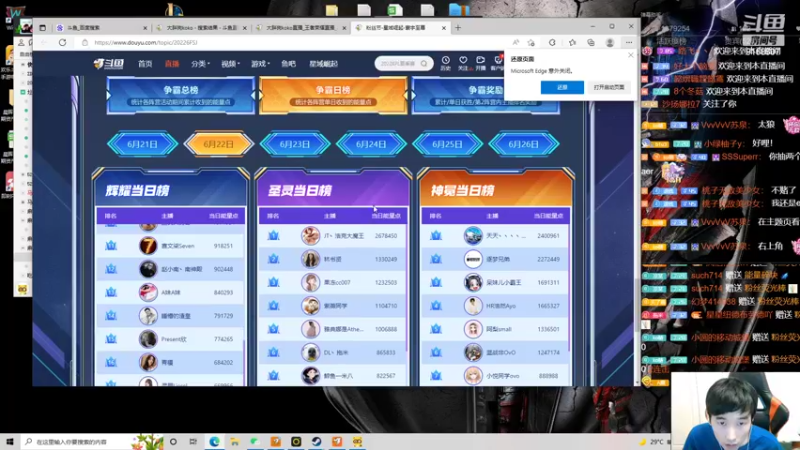
Task: Expand the 分类 dropdown in the navigation
Action: click(x=200, y=64)
